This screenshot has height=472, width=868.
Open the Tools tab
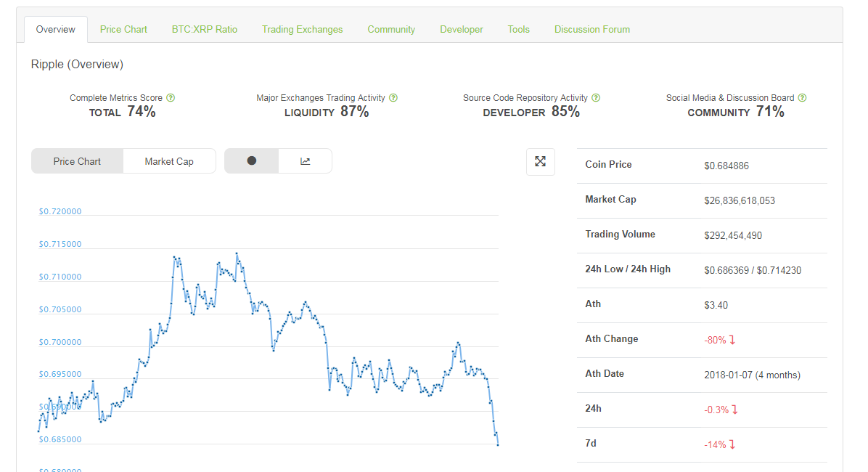click(519, 29)
